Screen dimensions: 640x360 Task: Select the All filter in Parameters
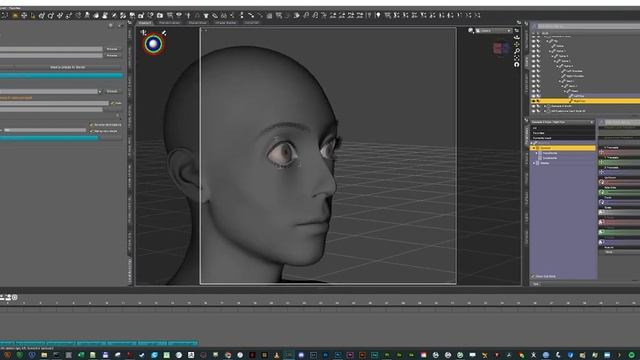[x=562, y=128]
